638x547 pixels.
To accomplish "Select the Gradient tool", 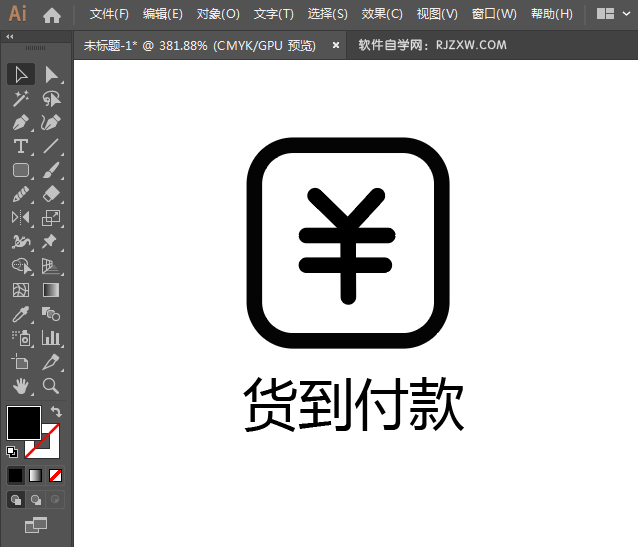I will tap(51, 290).
